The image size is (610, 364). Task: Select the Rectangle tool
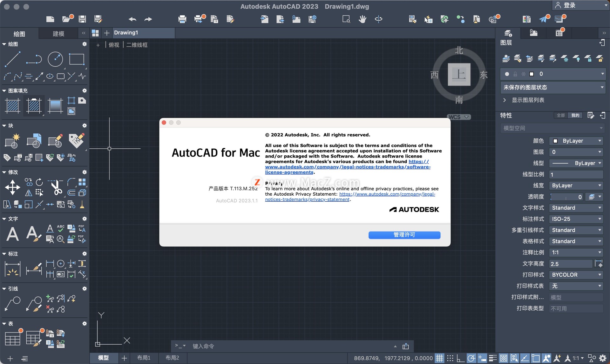click(77, 59)
